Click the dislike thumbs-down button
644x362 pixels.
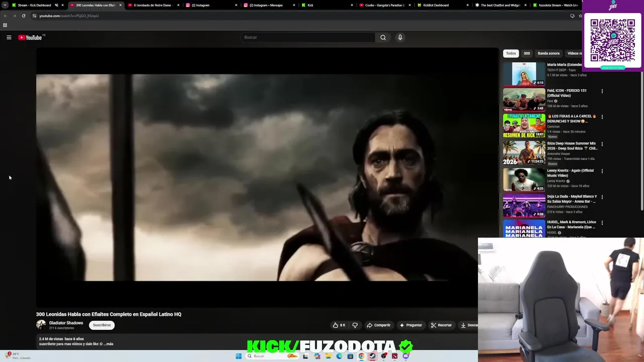[x=355, y=325]
